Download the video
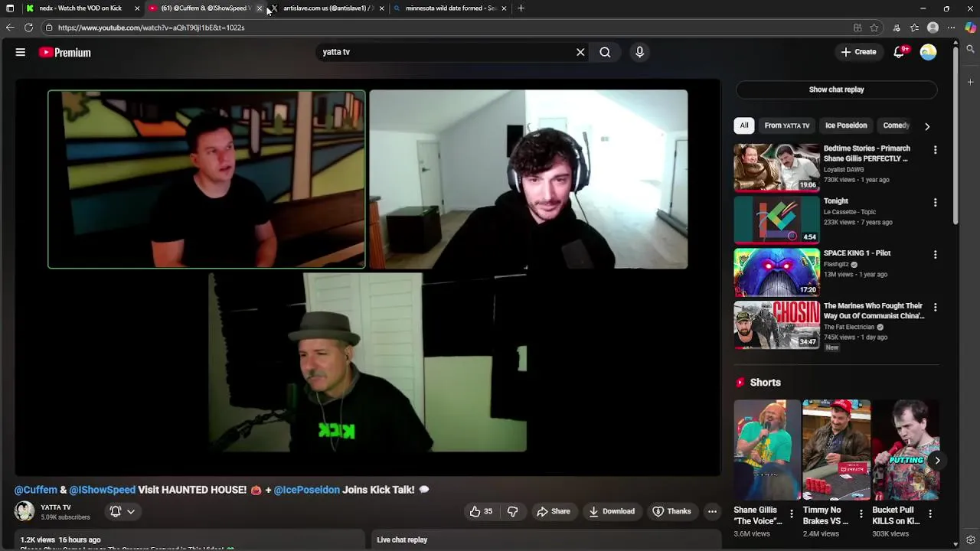Viewport: 980px width, 551px height. [611, 511]
